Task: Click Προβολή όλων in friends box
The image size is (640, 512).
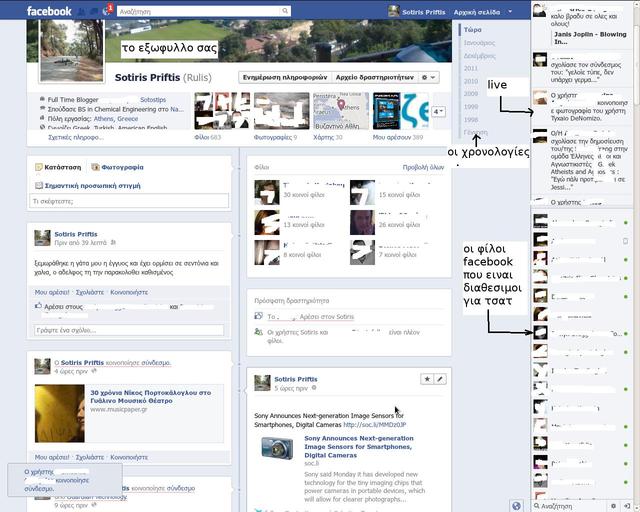Action: (423, 167)
